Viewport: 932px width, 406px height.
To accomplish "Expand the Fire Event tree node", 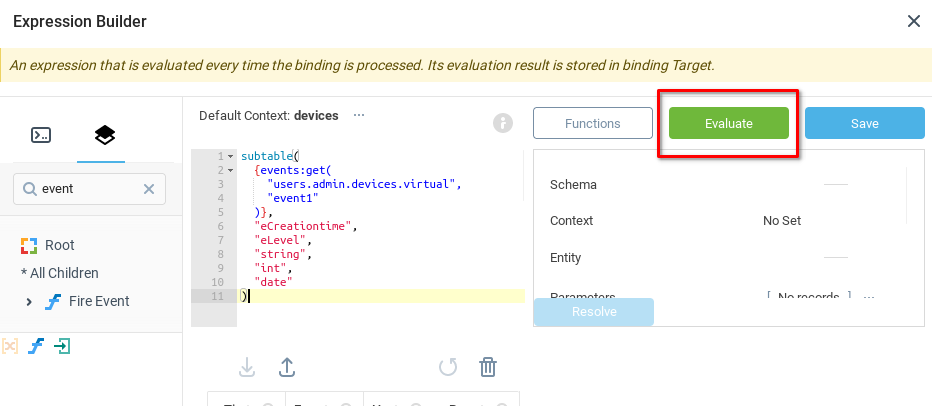I will [29, 301].
